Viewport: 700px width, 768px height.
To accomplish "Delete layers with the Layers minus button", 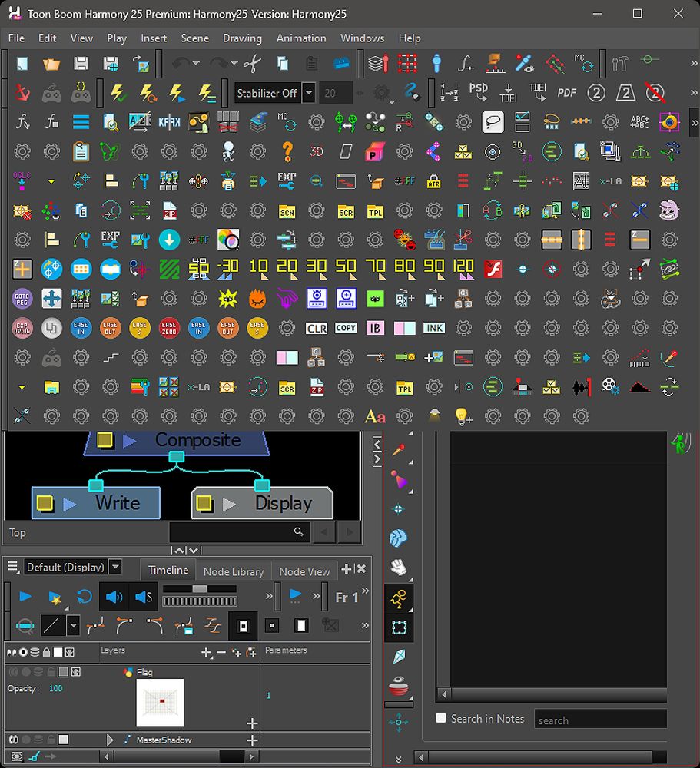I will click(221, 652).
